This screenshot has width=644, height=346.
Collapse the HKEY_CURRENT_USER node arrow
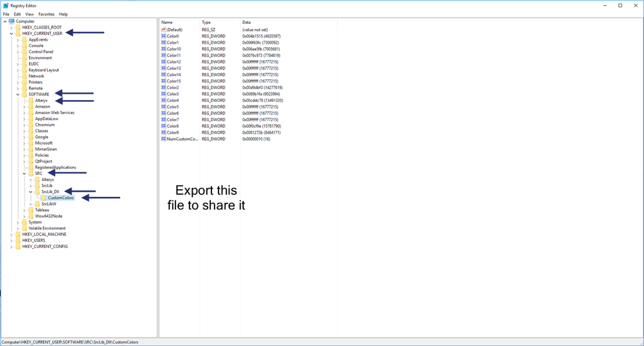point(12,34)
